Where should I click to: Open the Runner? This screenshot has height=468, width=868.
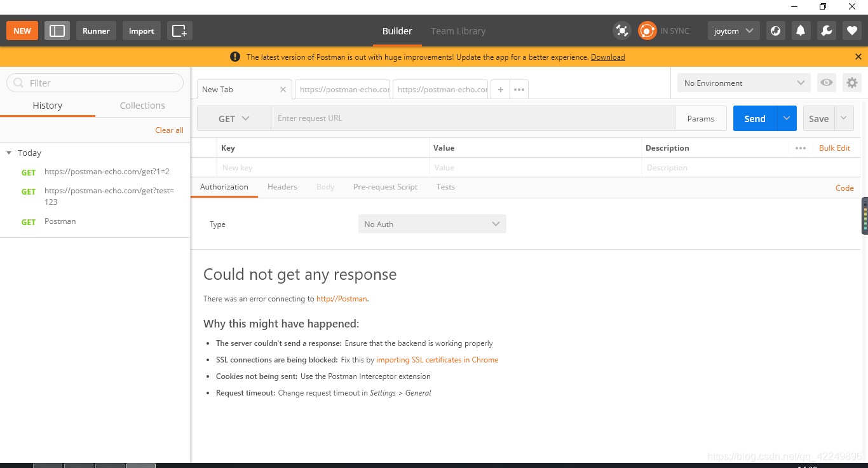[x=96, y=31]
